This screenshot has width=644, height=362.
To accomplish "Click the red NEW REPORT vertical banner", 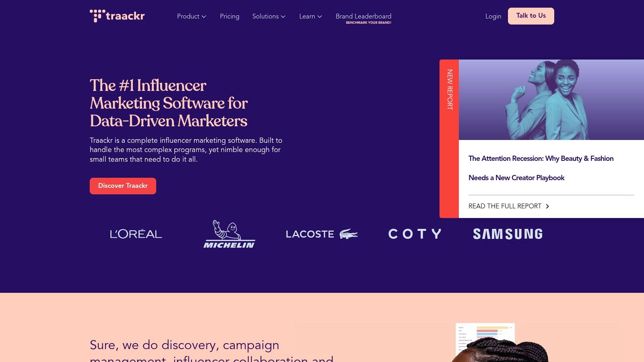I will tap(449, 139).
